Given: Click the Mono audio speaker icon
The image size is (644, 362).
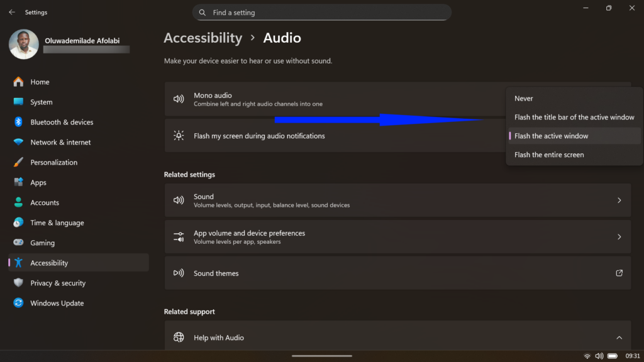Looking at the screenshot, I should point(179,99).
